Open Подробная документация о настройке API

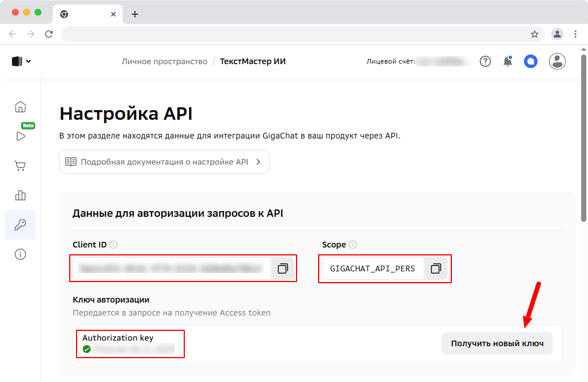tap(164, 162)
